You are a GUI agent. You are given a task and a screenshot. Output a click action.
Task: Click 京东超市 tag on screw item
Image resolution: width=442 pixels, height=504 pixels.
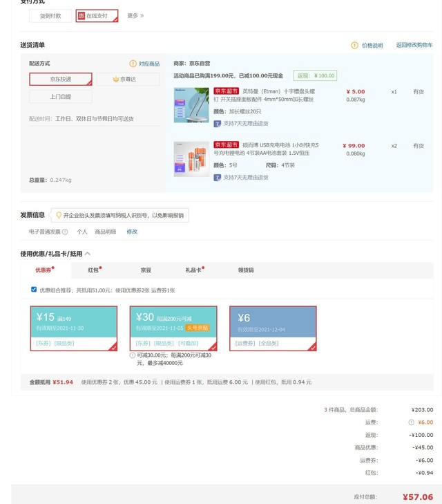227,91
